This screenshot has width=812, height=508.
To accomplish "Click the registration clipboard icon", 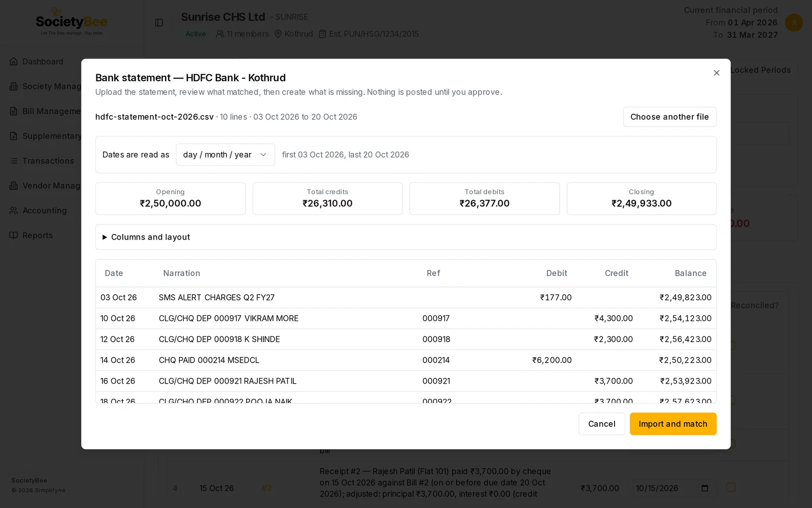I will tap(322, 34).
